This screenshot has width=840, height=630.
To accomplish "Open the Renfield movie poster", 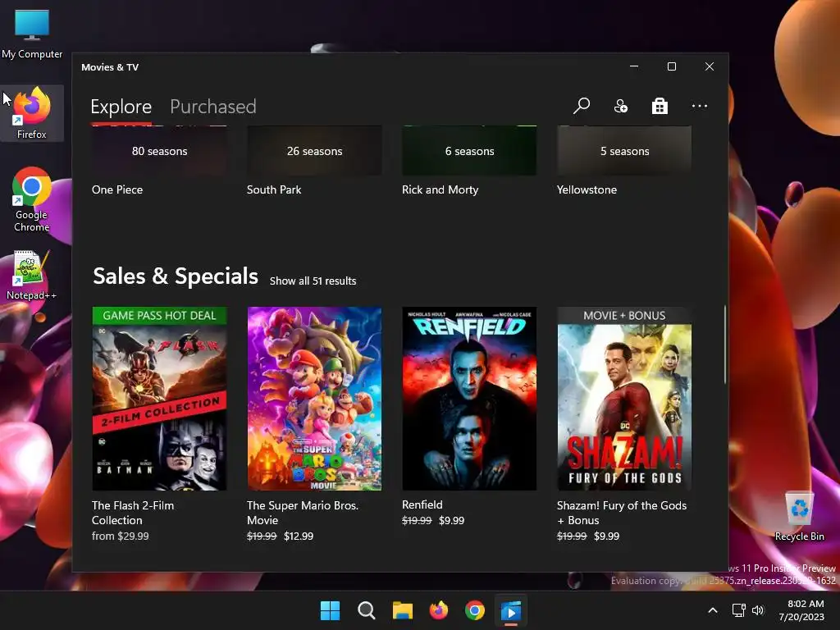I will click(x=469, y=399).
